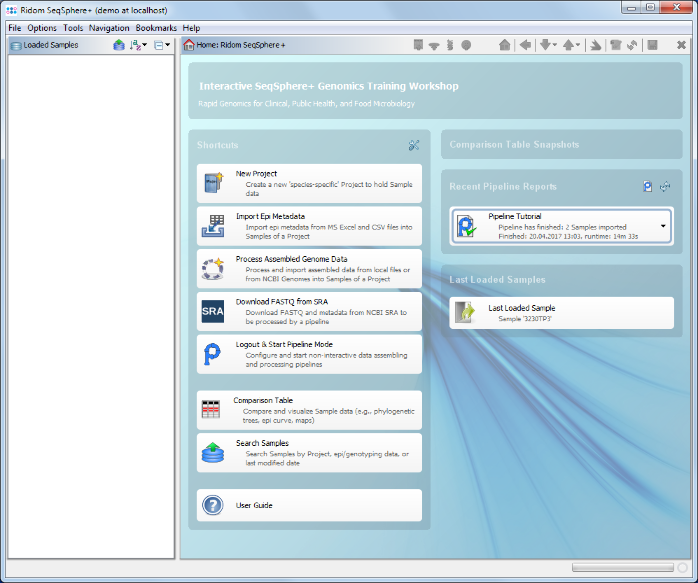The height and width of the screenshot is (583, 698).
Task: Click the Comparison Table Snapshots header
Action: coord(514,145)
